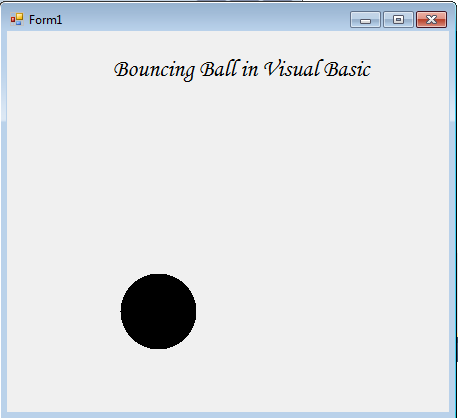Close the Form1 window
This screenshot has width=458, height=418.
click(x=431, y=20)
